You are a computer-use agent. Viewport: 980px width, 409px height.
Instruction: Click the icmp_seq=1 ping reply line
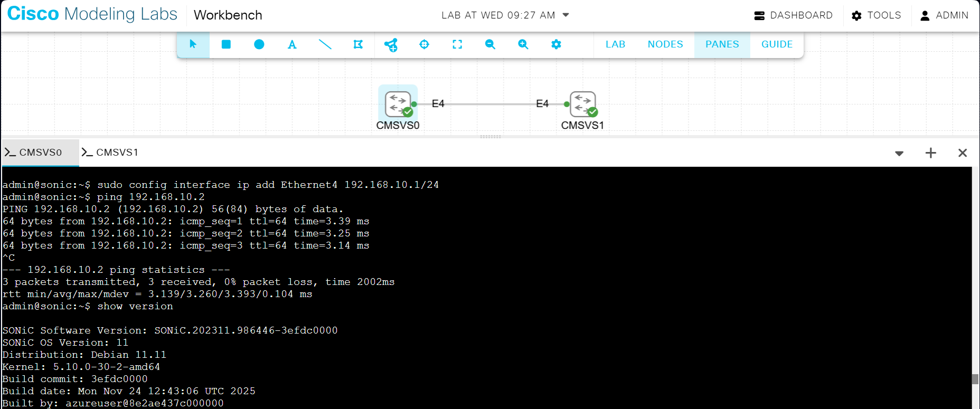186,221
